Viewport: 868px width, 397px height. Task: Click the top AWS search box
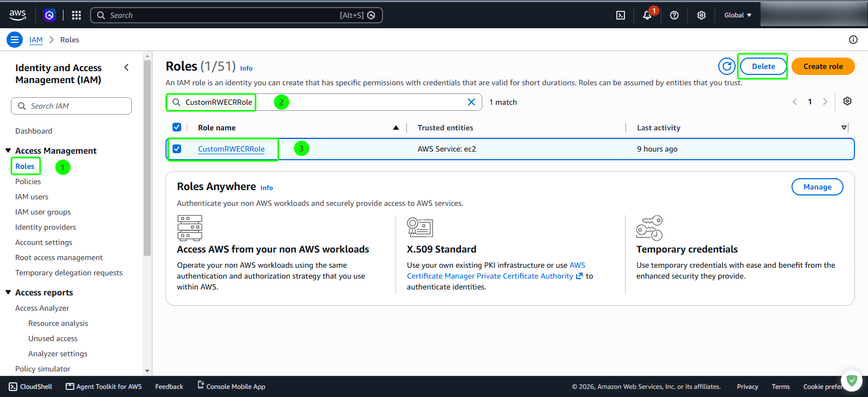[237, 15]
